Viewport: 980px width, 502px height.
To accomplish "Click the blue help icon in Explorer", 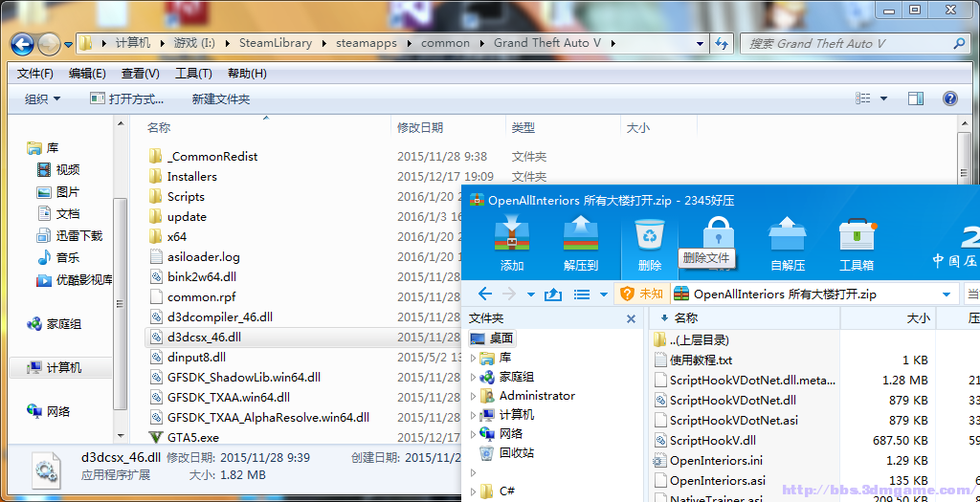I will (x=950, y=98).
